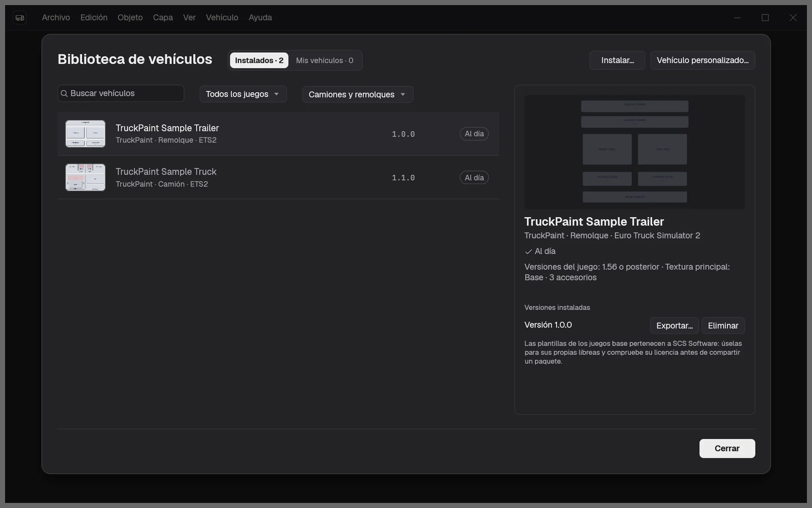This screenshot has height=508, width=812.
Task: Click the TruckPaint app logo icon
Action: point(20,18)
